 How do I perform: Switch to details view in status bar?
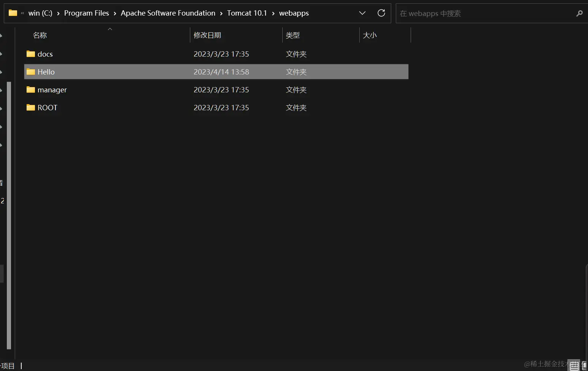click(x=574, y=366)
